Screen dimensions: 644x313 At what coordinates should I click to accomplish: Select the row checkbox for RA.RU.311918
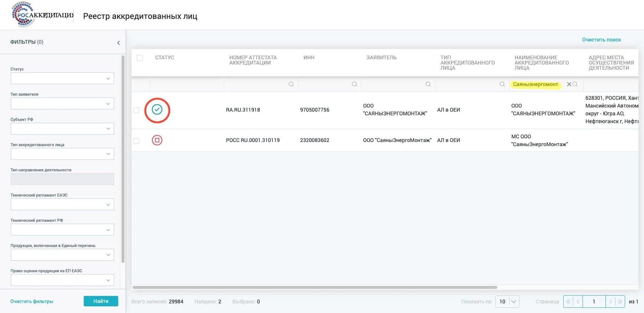[136, 110]
